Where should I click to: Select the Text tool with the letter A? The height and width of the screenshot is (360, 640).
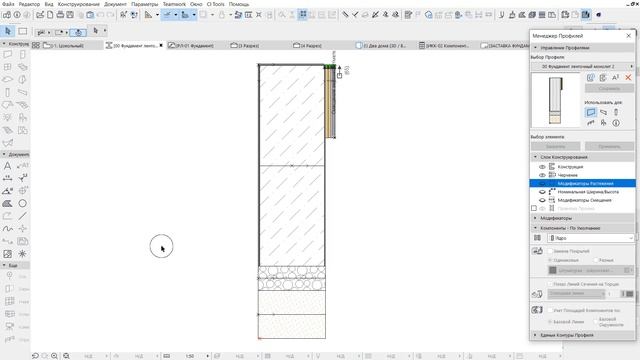coord(8,165)
